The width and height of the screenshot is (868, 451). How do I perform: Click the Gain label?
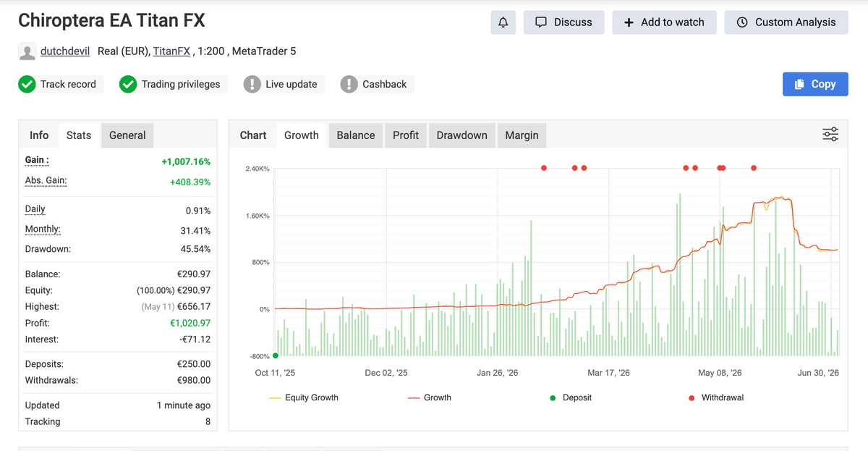click(37, 160)
